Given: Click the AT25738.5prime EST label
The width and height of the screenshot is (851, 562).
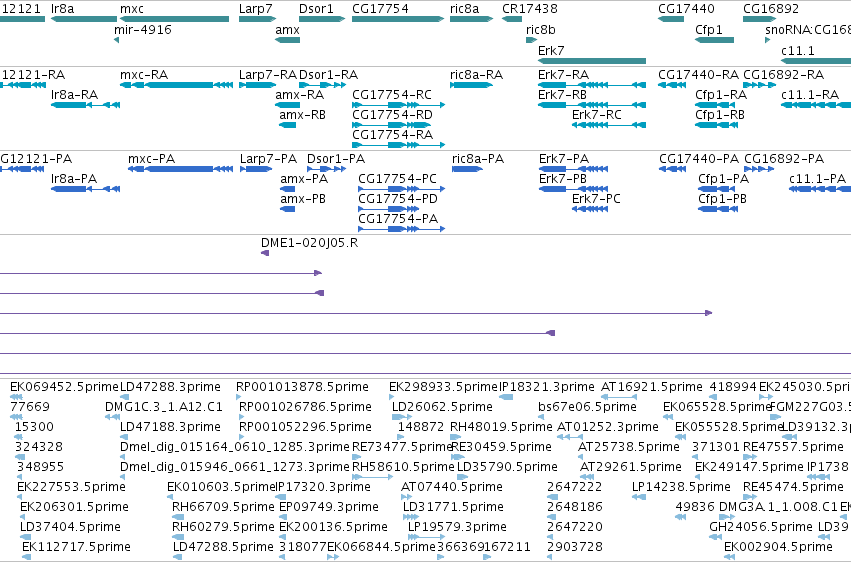Looking at the screenshot, I should tap(628, 446).
